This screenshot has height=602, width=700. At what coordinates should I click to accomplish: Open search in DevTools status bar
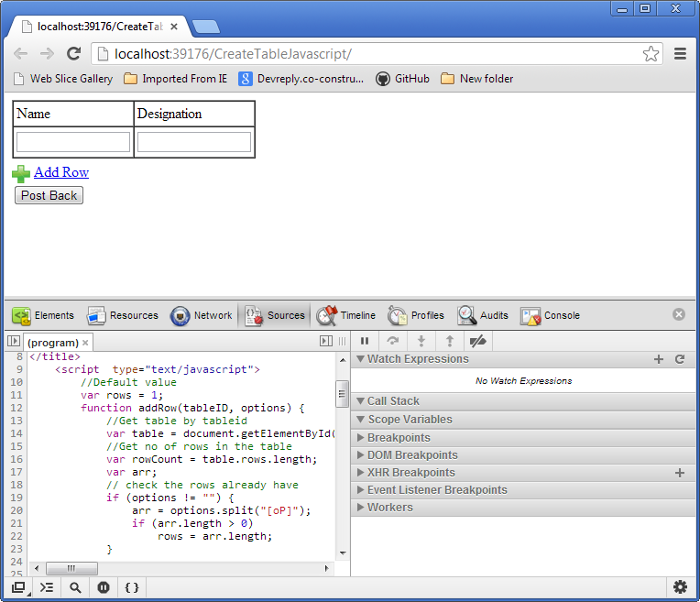tap(75, 587)
